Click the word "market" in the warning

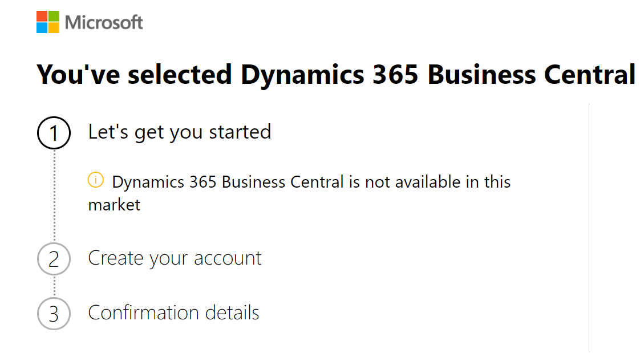[114, 205]
